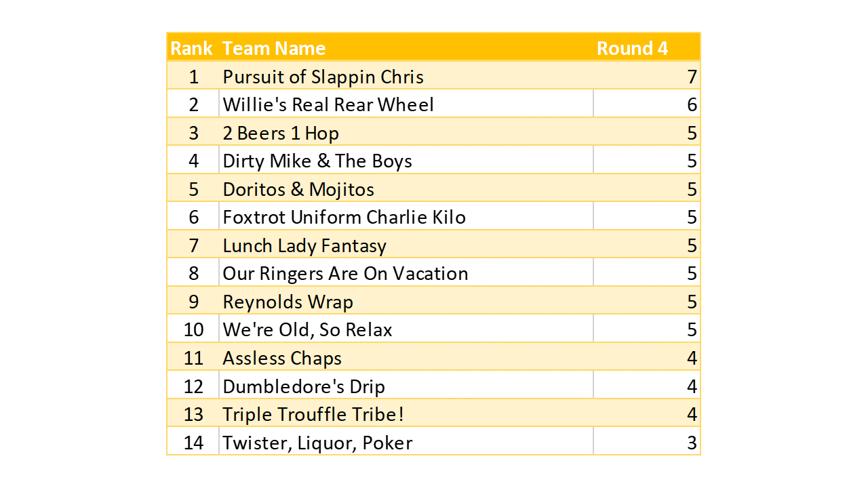Click the Triple Trouffle Tribe! cell

pos(313,415)
